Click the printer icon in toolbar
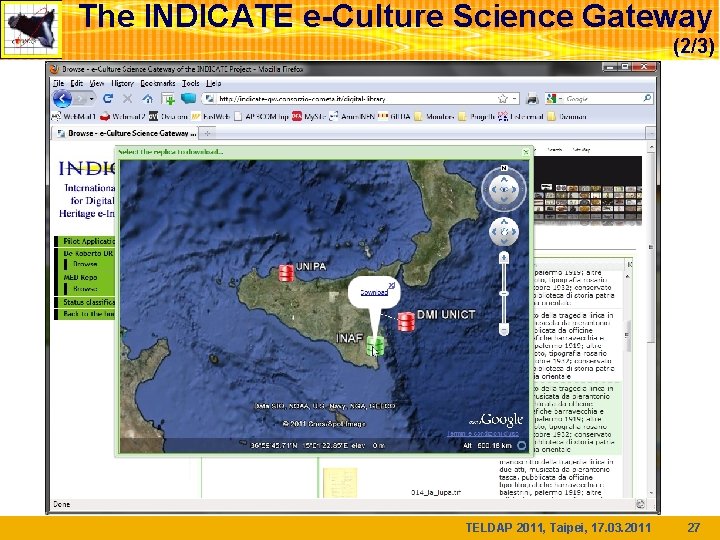The width and height of the screenshot is (720, 540). coord(532,98)
